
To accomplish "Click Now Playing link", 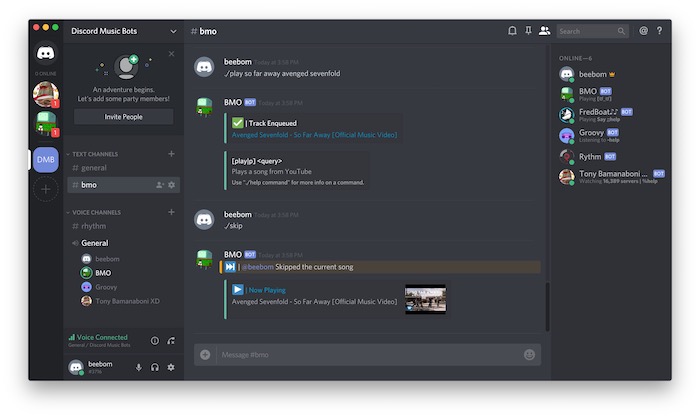I will (267, 290).
